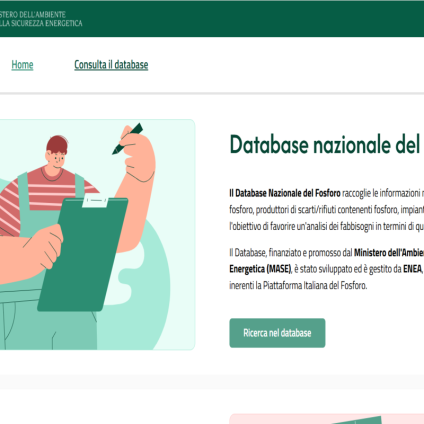Click the line starting l'obiettivo di favorire un'analisi

(327, 226)
